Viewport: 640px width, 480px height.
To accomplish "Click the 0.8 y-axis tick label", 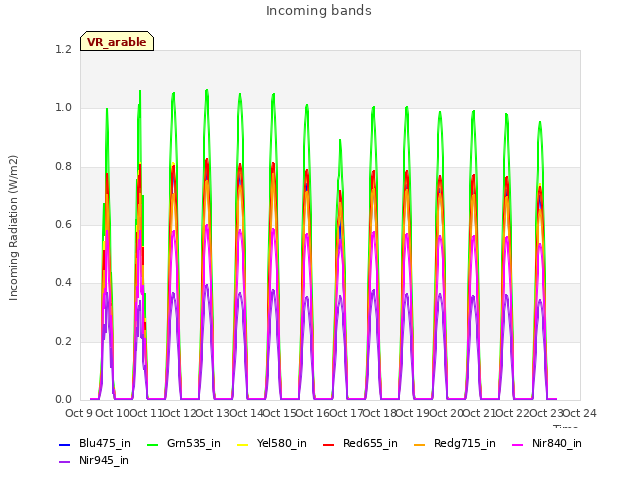I will click(64, 167).
